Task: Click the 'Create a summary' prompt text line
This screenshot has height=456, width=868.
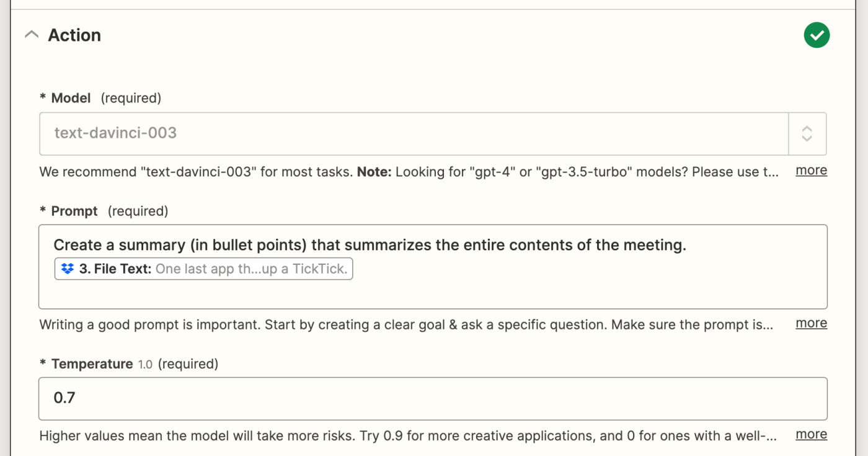Action: 370,245
